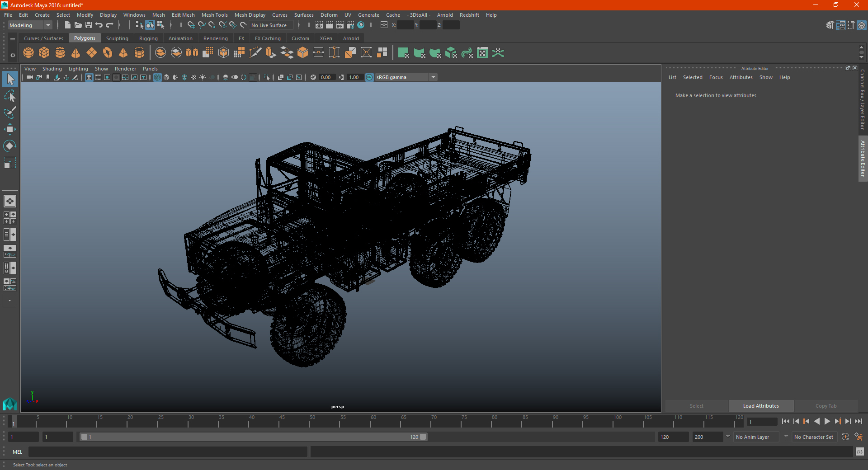The height and width of the screenshot is (470, 868).
Task: Open the viewport Shading menu
Action: click(52, 69)
